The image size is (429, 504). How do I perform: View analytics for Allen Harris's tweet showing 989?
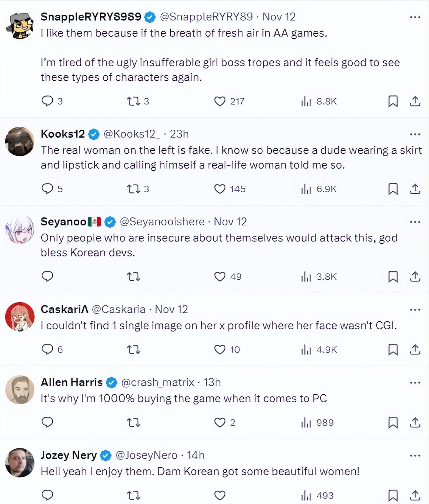click(x=317, y=422)
